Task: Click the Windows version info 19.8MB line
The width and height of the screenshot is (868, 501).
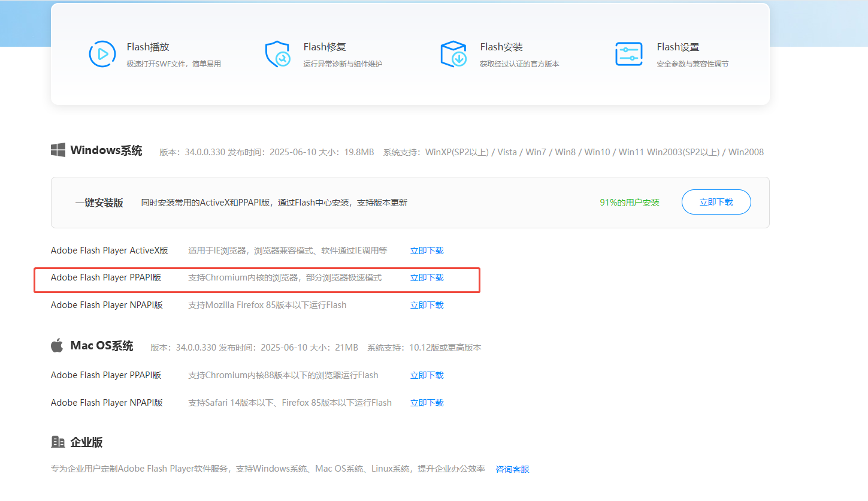Action: (x=462, y=152)
